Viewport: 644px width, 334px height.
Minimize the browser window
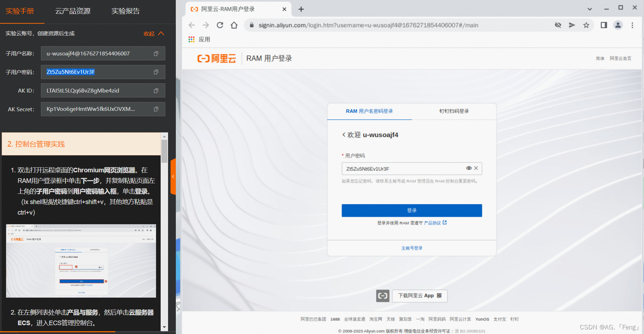607,8
